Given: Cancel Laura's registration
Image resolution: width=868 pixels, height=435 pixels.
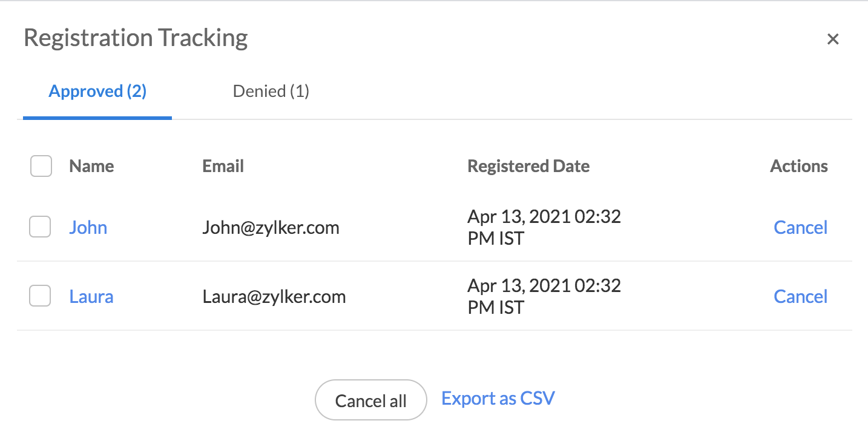Looking at the screenshot, I should 801,296.
